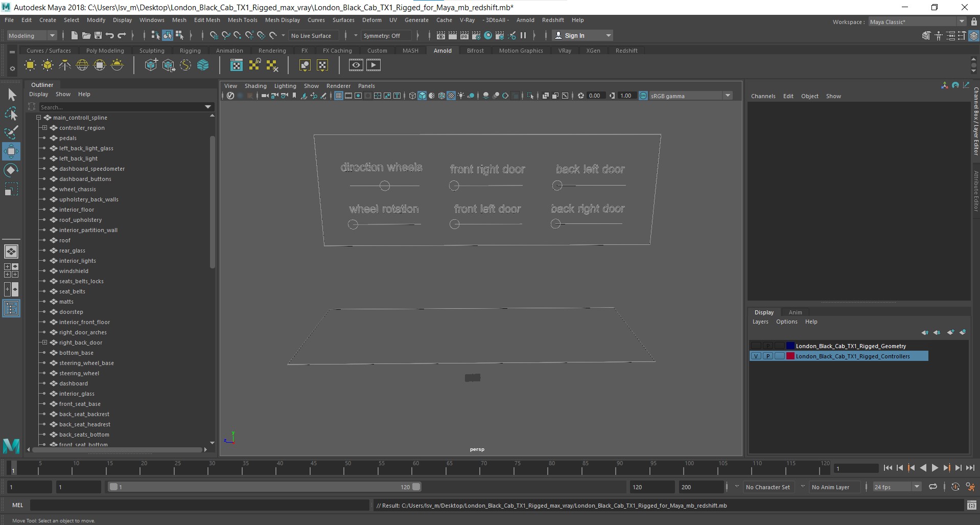The height and width of the screenshot is (525, 980).
Task: Open the script editor button
Action: [971, 506]
